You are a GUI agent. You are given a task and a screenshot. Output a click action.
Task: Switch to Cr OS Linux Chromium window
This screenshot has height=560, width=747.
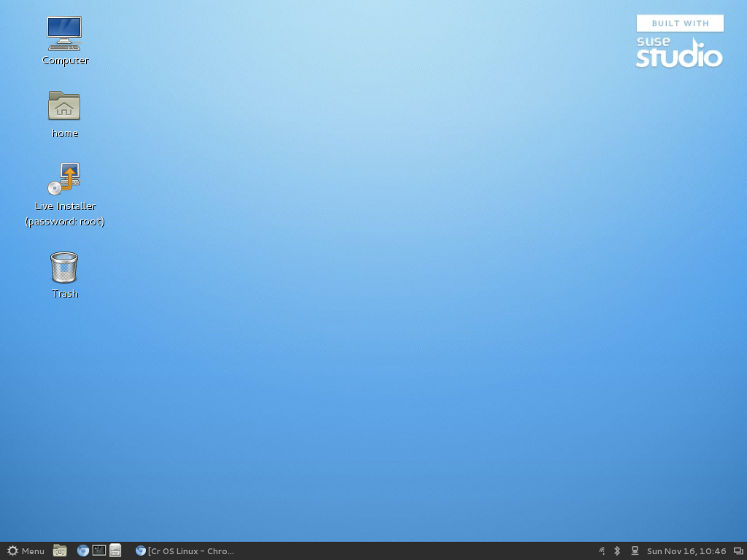pyautogui.click(x=190, y=551)
